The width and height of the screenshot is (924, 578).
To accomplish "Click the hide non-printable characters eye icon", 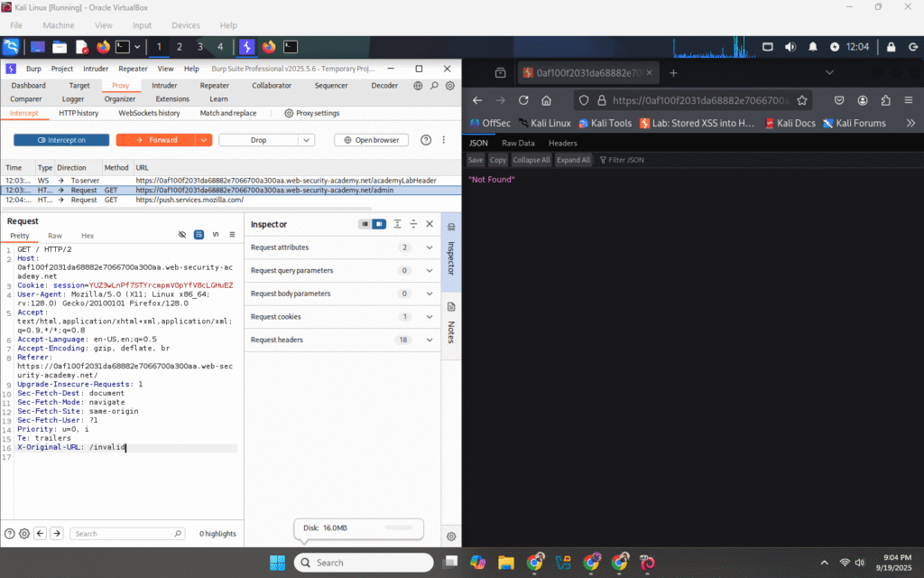I will [x=182, y=235].
